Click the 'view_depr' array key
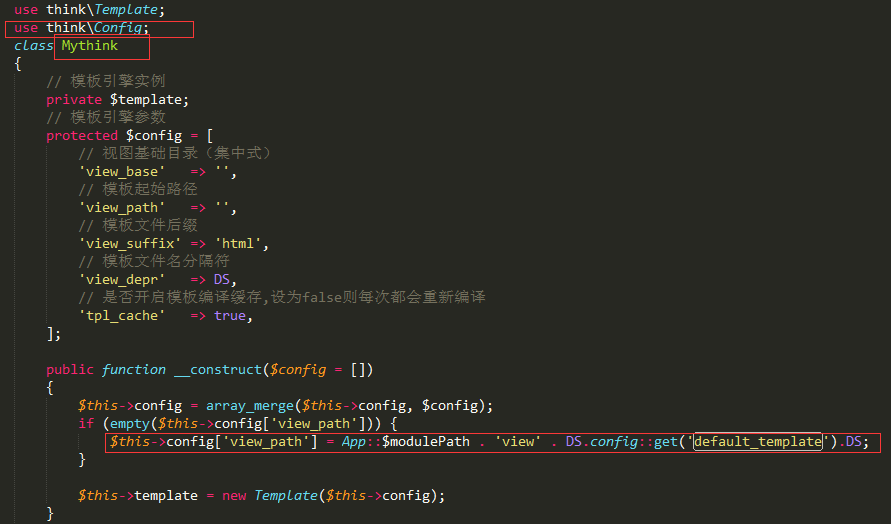The image size is (891, 524). coord(122,279)
